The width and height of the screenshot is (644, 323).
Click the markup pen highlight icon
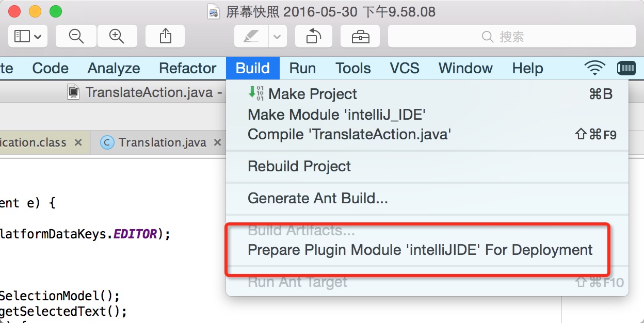point(251,37)
